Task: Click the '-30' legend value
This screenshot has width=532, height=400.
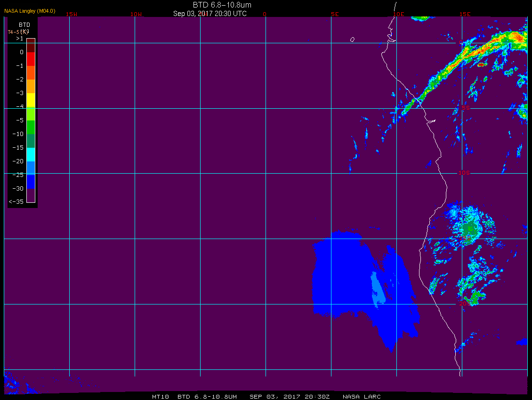Action: click(x=18, y=189)
